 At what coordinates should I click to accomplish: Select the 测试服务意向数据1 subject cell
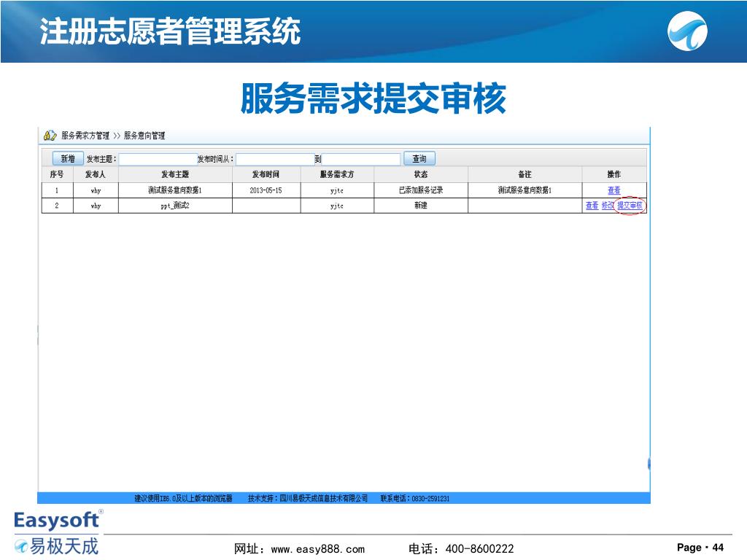click(175, 190)
